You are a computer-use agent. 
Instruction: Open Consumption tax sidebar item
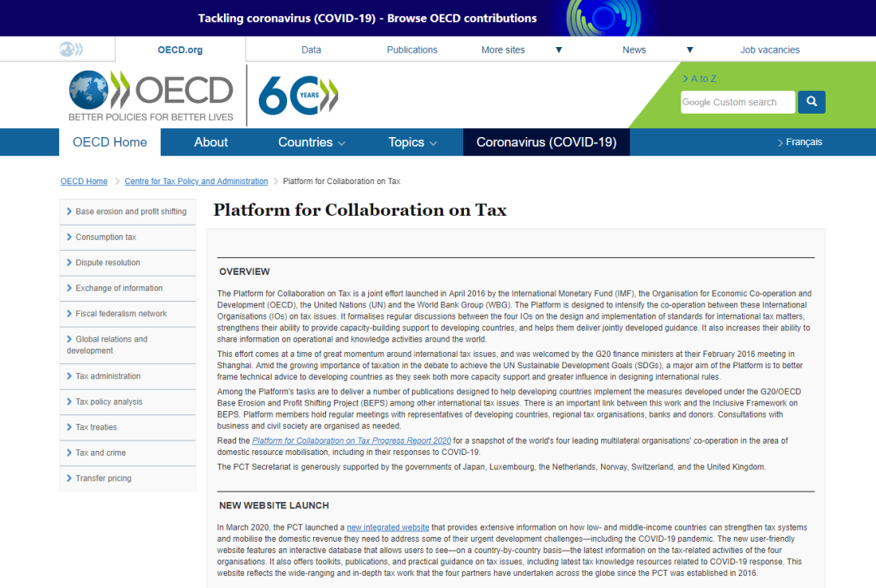pos(127,238)
